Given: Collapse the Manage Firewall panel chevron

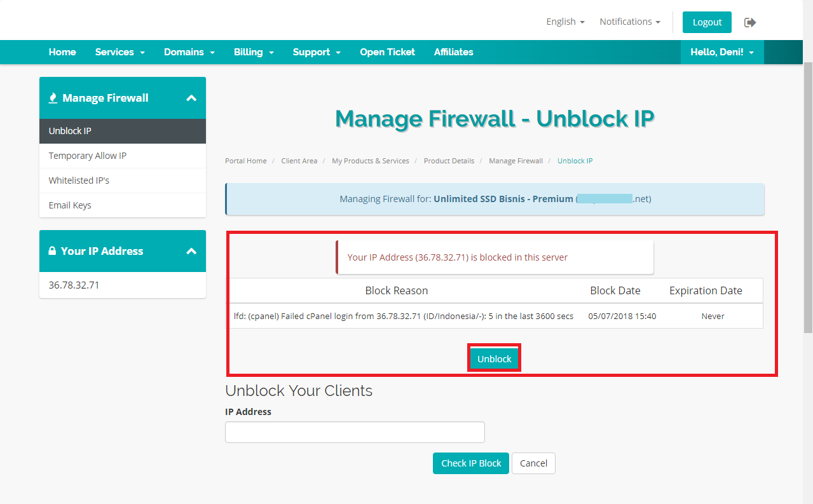Looking at the screenshot, I should tap(191, 98).
